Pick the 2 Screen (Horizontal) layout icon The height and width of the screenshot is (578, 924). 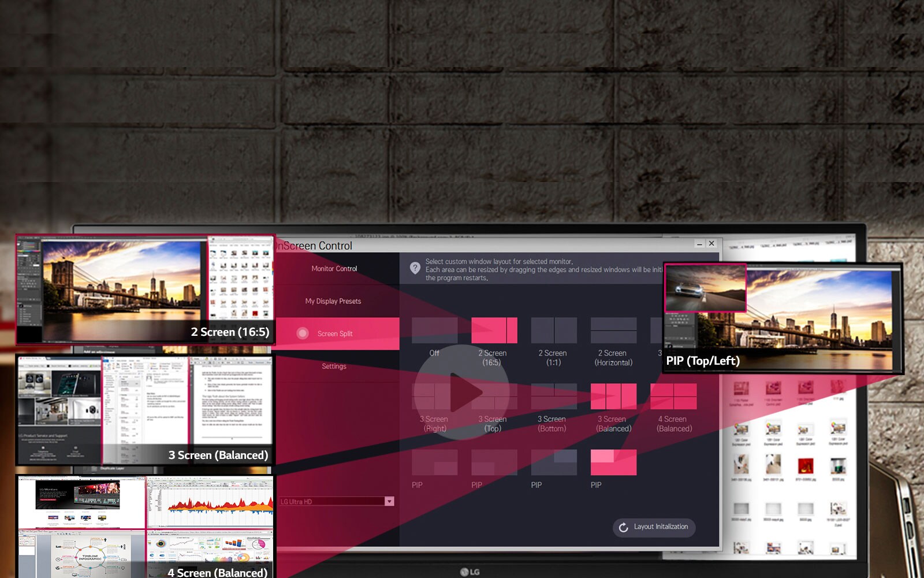pyautogui.click(x=613, y=331)
